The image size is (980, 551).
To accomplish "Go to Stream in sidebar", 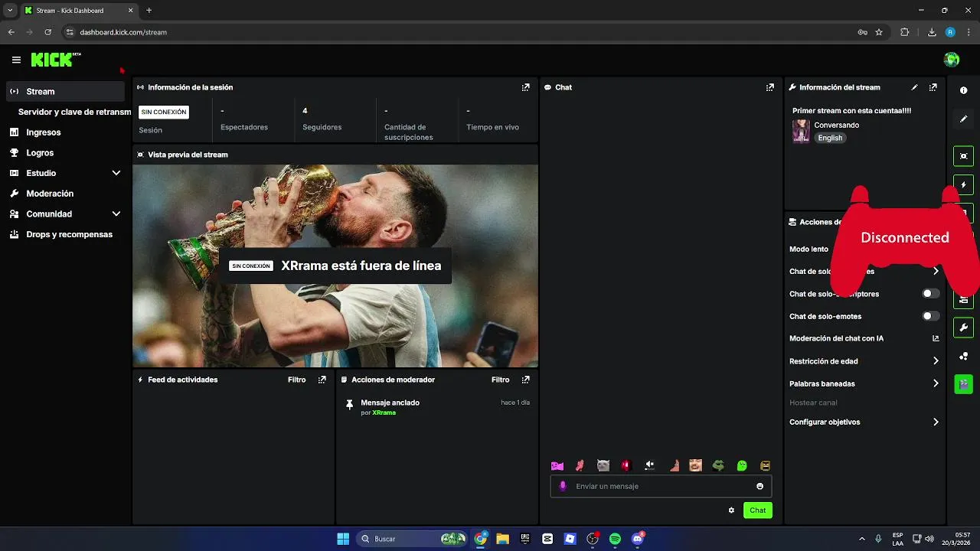I will (65, 91).
